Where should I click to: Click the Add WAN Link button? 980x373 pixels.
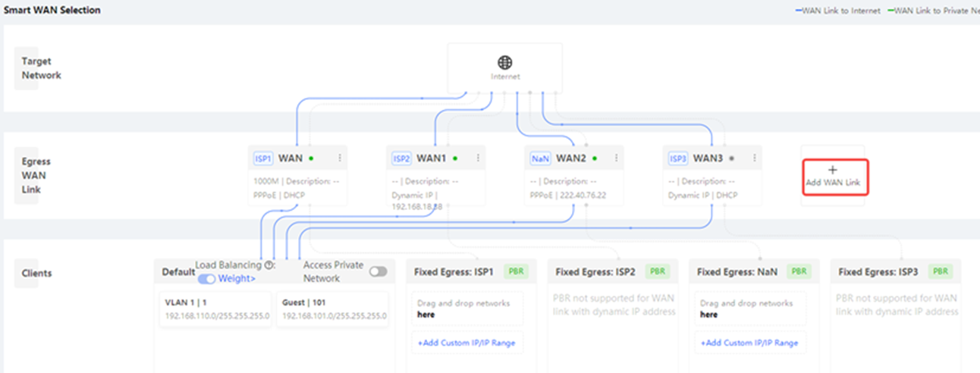click(x=835, y=177)
